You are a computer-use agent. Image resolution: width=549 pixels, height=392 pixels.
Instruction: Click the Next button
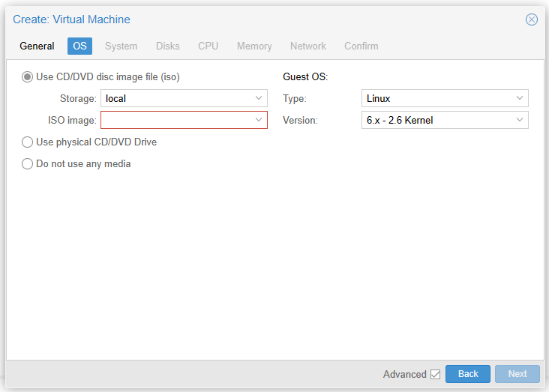coord(517,374)
